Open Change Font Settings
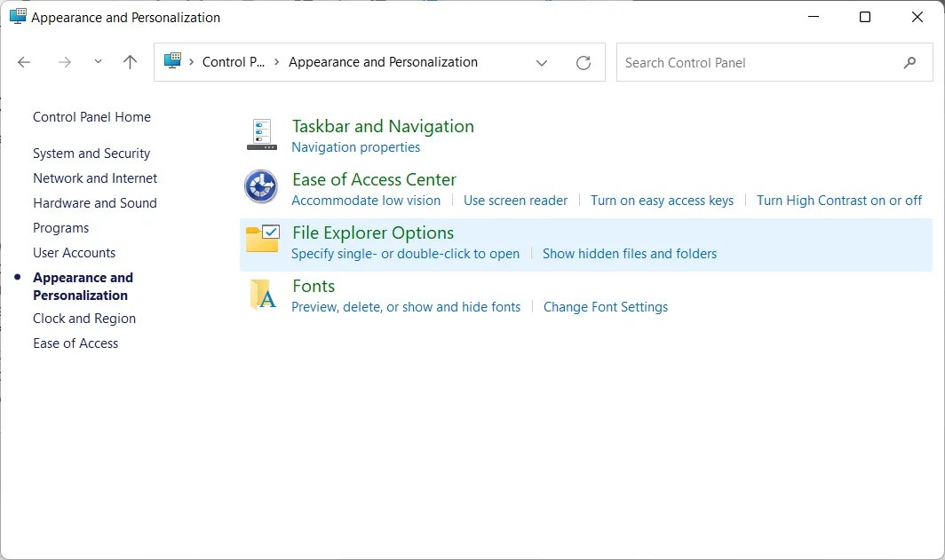This screenshot has width=945, height=560. (x=605, y=306)
